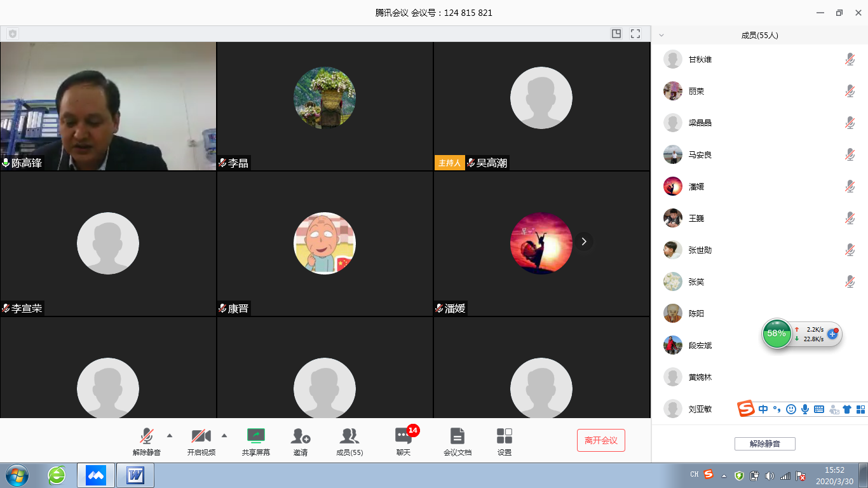Toggle muted mic icon beside 甘秋维
Viewport: 868px width, 488px height.
pyautogui.click(x=850, y=59)
